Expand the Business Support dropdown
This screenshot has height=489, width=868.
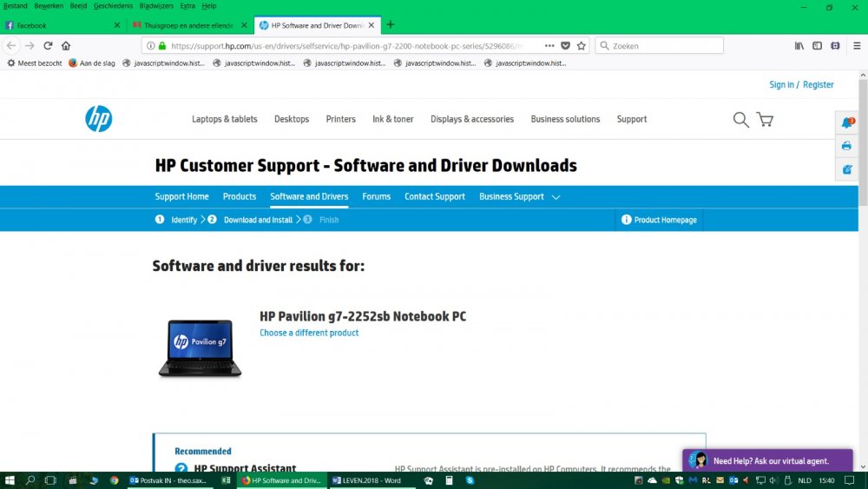coord(556,197)
